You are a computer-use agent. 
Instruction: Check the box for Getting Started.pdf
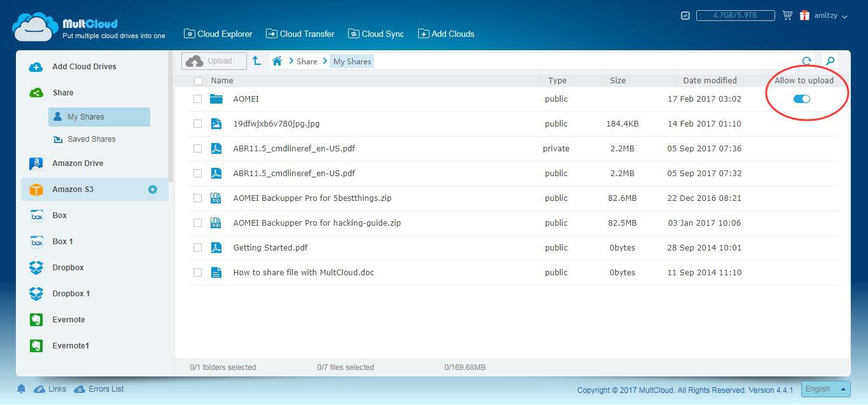coord(197,247)
